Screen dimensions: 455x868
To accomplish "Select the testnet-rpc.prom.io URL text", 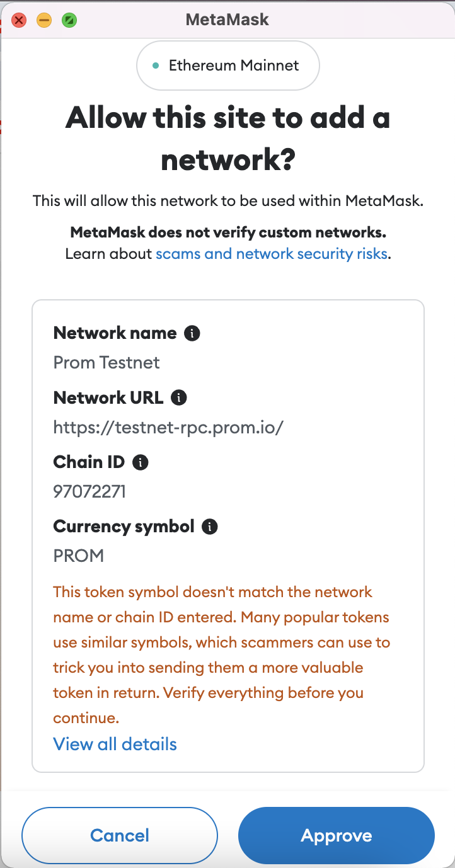I will (168, 427).
